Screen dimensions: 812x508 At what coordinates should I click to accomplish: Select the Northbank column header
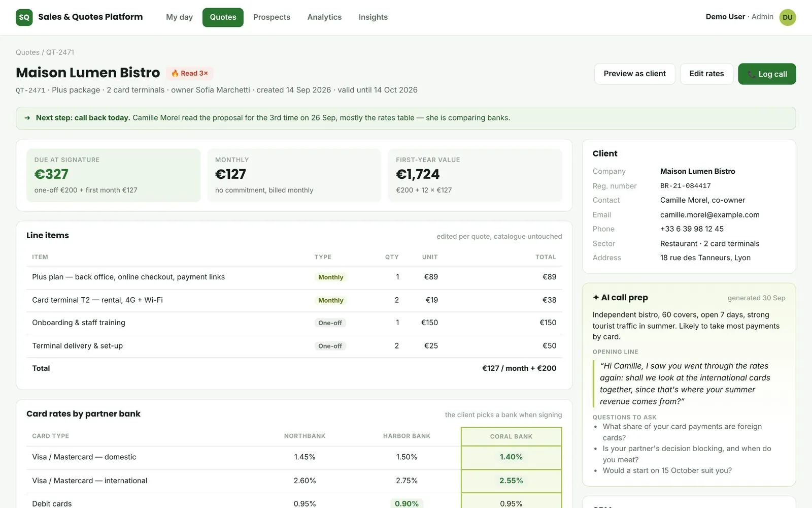pos(304,436)
